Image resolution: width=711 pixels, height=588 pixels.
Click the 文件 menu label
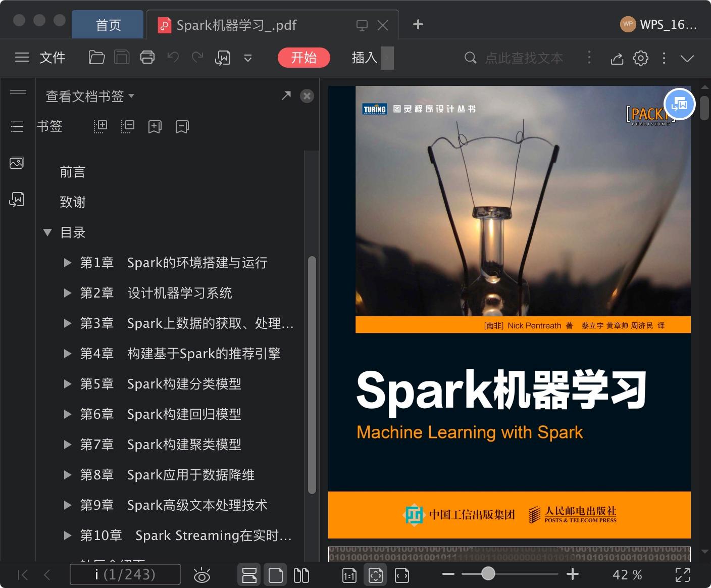click(x=53, y=58)
